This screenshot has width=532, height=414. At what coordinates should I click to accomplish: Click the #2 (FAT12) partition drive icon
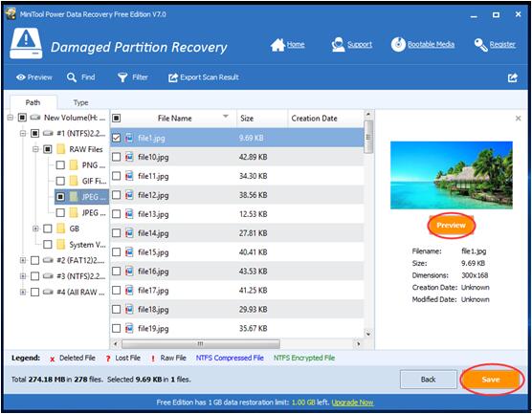(x=48, y=260)
